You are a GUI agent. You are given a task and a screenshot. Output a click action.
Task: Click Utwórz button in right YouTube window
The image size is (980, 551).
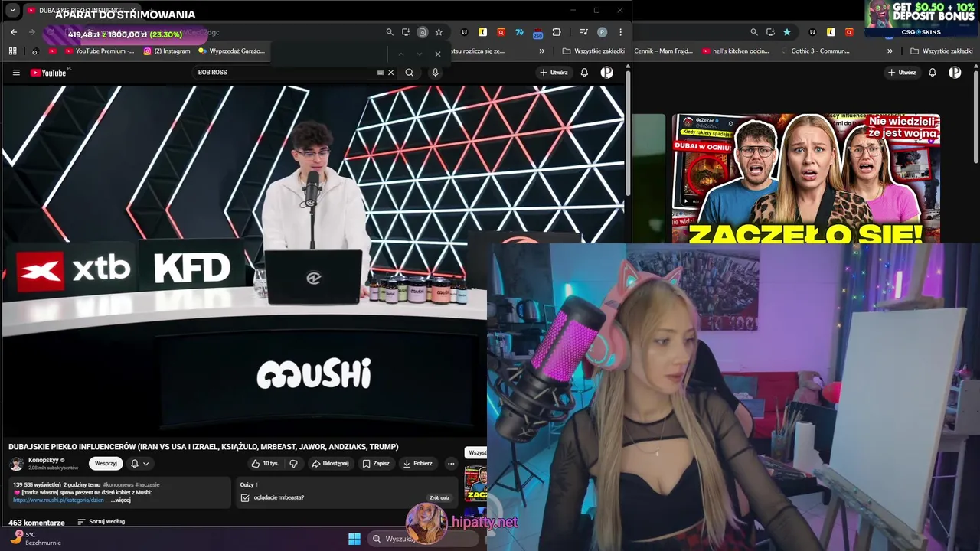[x=902, y=73]
